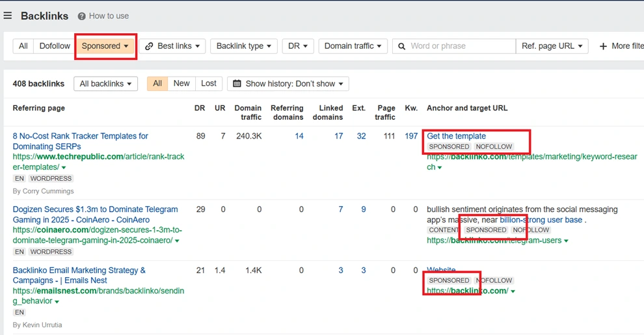Image resolution: width=644 pixels, height=335 pixels.
Task: Click the By Corry Cummings author text
Action: pos(43,191)
